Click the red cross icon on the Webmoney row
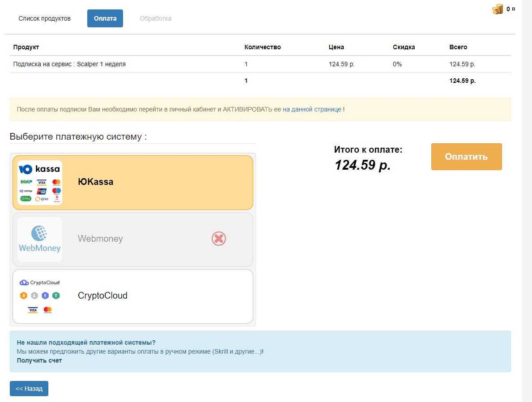Screen dimensions: 532x402 tap(218, 239)
